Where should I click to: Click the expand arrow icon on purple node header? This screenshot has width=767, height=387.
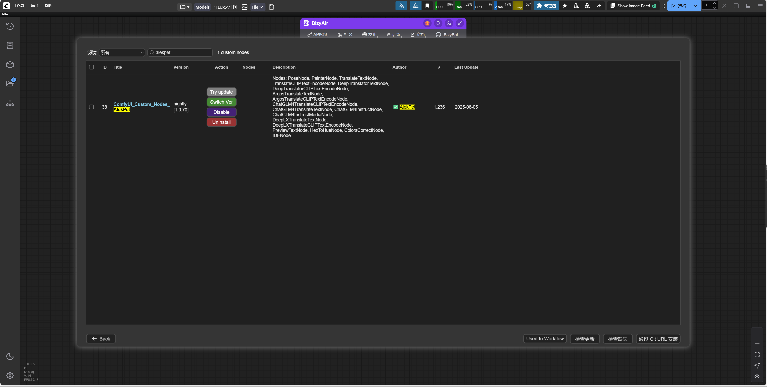(x=460, y=23)
